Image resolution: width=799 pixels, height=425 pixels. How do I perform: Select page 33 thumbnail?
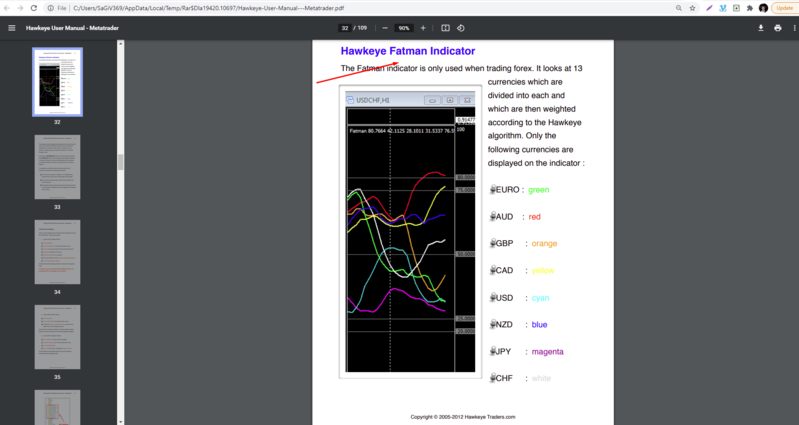point(57,167)
